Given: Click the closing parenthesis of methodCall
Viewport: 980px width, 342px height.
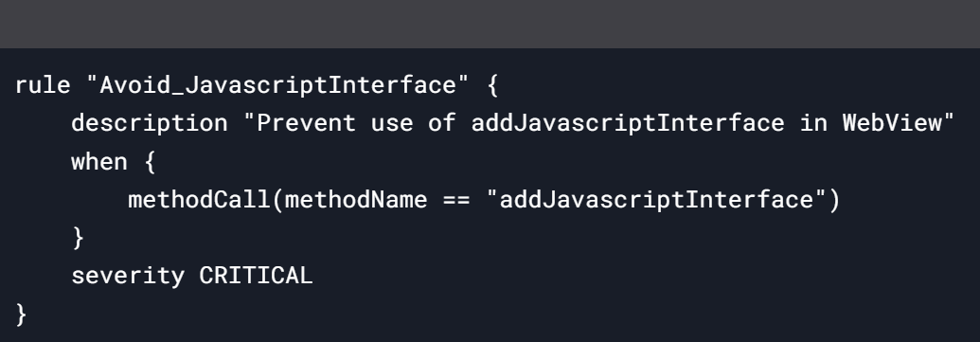Looking at the screenshot, I should 834,200.
